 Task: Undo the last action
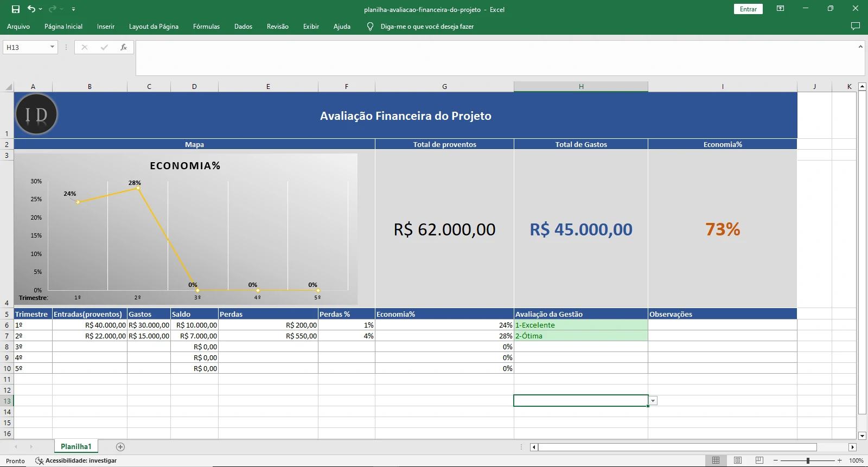pyautogui.click(x=31, y=9)
